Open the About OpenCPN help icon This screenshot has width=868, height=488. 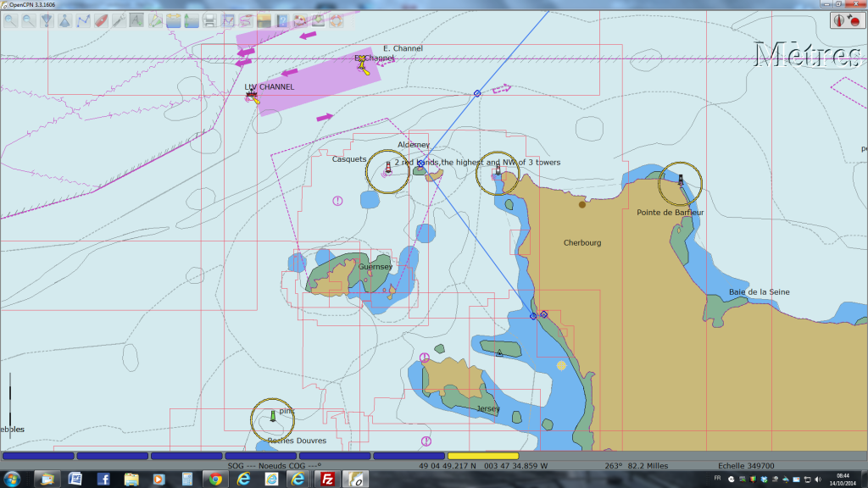pyautogui.click(x=282, y=21)
